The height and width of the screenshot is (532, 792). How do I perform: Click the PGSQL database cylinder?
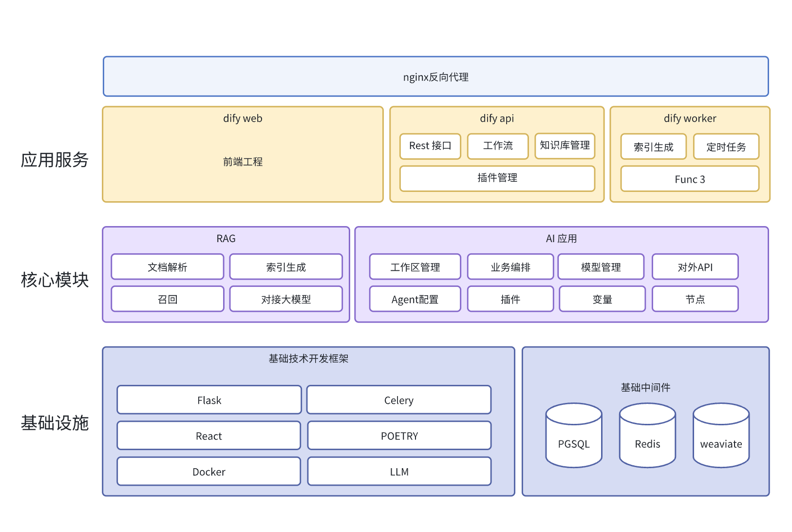(x=574, y=435)
